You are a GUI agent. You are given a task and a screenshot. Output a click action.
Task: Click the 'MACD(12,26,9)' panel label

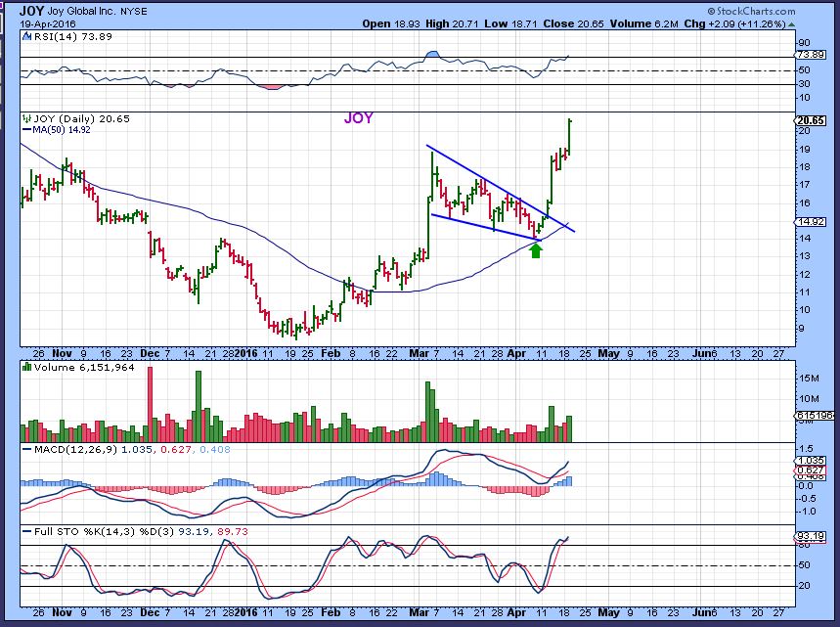click(x=75, y=449)
